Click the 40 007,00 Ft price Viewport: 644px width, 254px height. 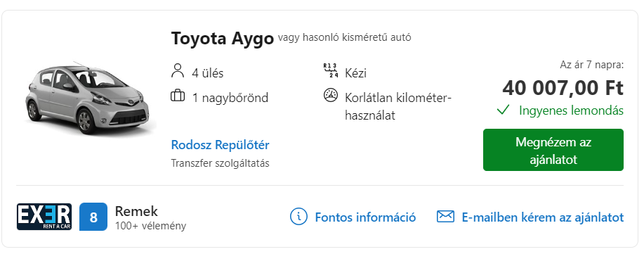(x=563, y=88)
